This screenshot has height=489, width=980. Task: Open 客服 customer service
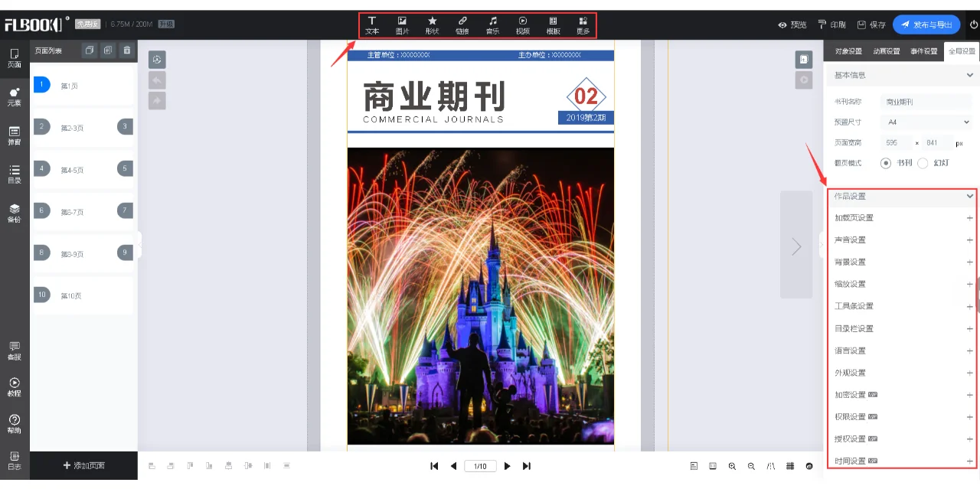pos(15,351)
